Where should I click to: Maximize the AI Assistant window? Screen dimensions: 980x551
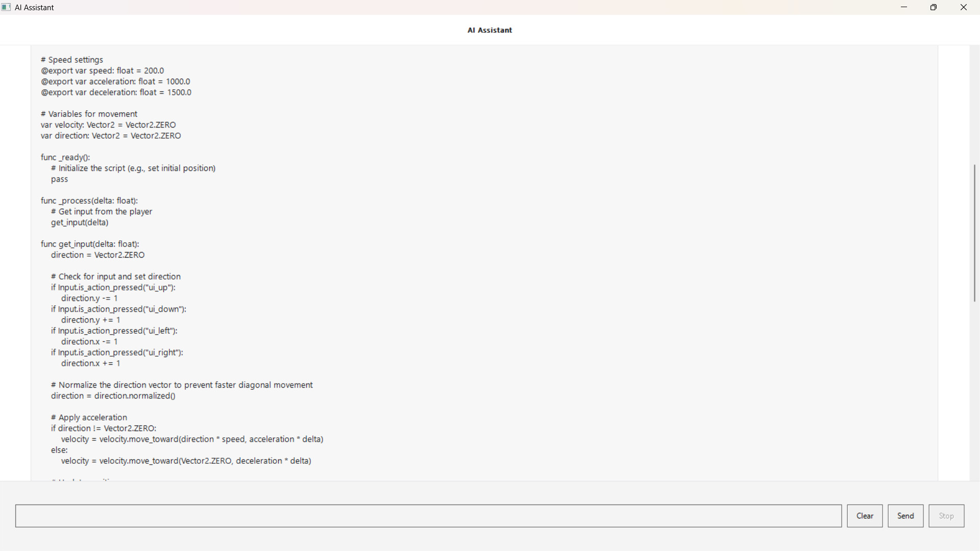click(x=934, y=7)
